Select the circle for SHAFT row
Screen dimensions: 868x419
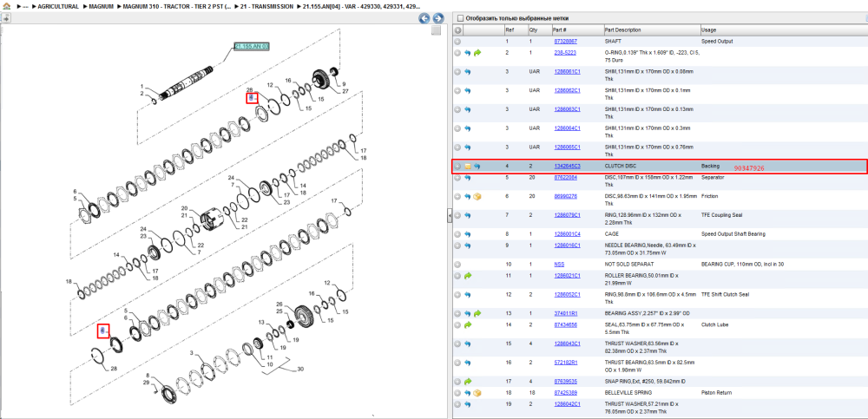click(x=457, y=42)
